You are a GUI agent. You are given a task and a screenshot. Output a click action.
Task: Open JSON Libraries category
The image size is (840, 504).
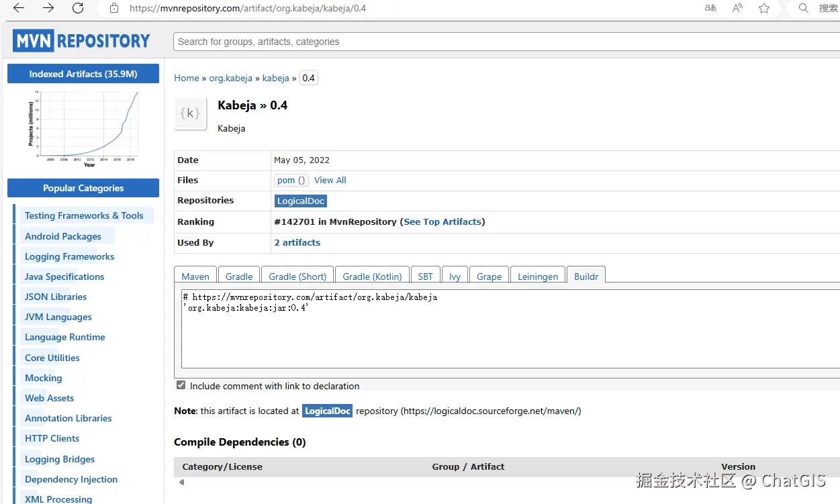(x=56, y=297)
